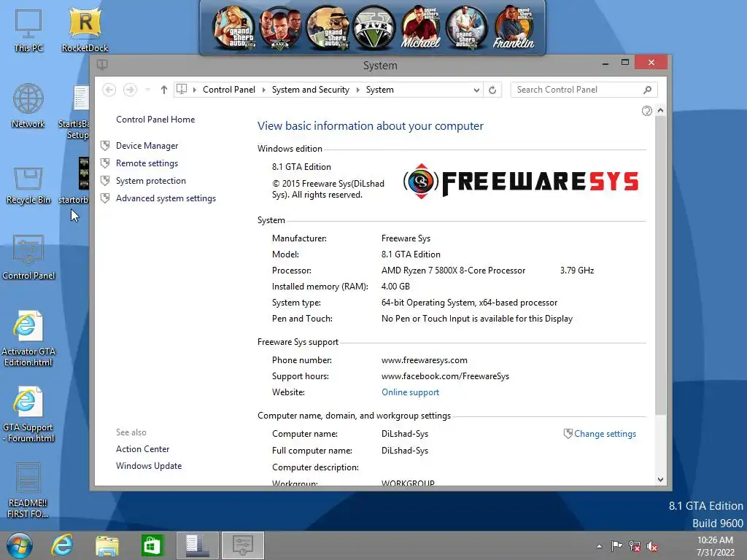The height and width of the screenshot is (560, 747).
Task: Select Control Panel in the address breadcrumb
Action: 228,90
